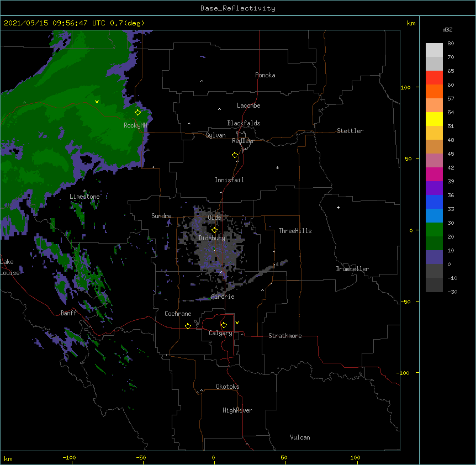Click the Didsbury city label

coord(211,238)
